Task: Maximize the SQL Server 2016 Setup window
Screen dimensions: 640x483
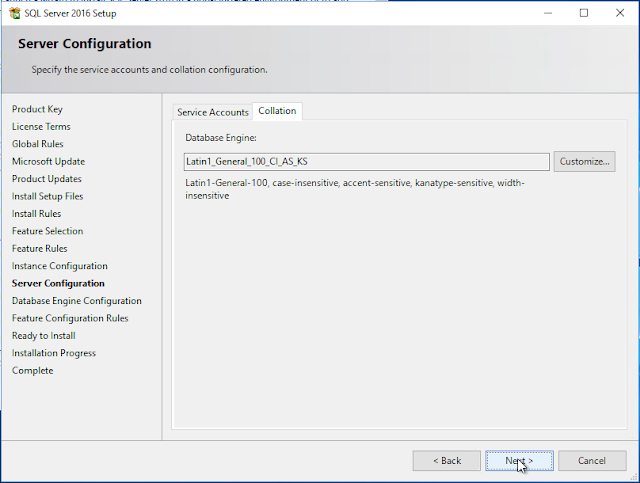Action: click(584, 13)
